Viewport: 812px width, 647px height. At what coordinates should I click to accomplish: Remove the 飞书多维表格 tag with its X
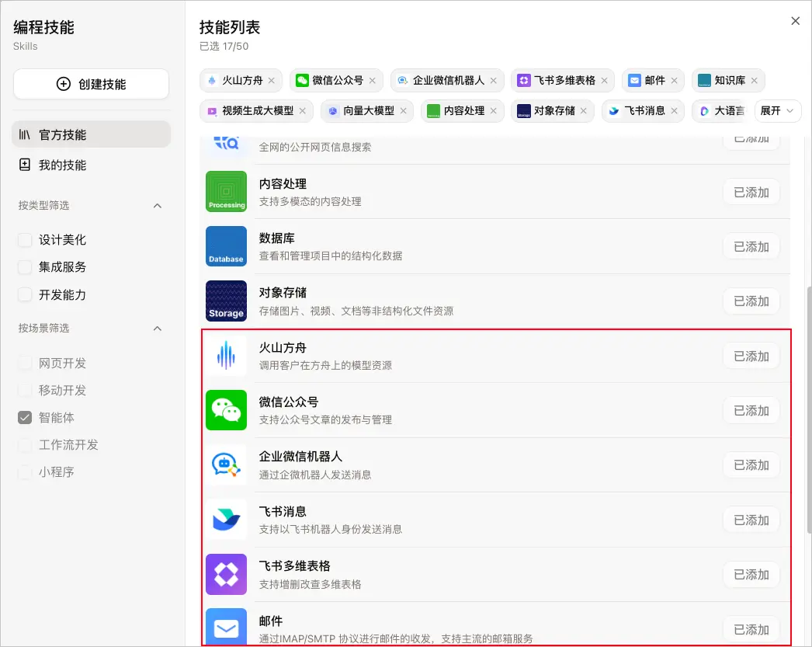coord(604,81)
